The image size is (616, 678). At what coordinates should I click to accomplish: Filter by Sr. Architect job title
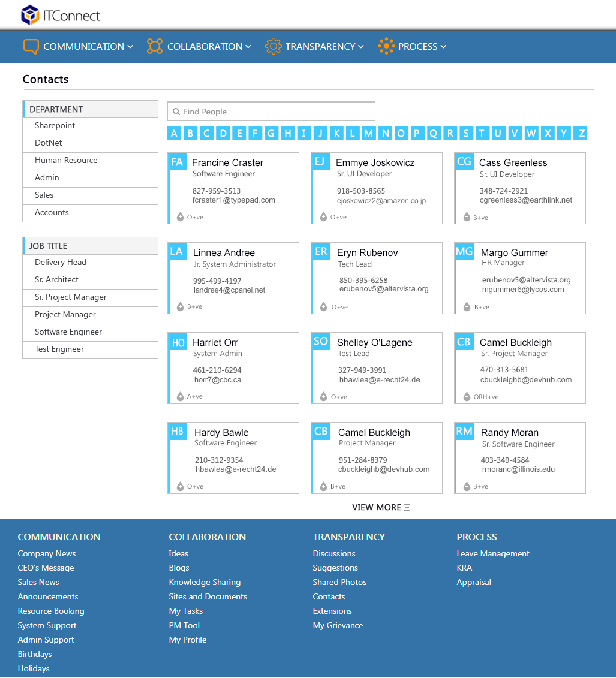pos(91,280)
